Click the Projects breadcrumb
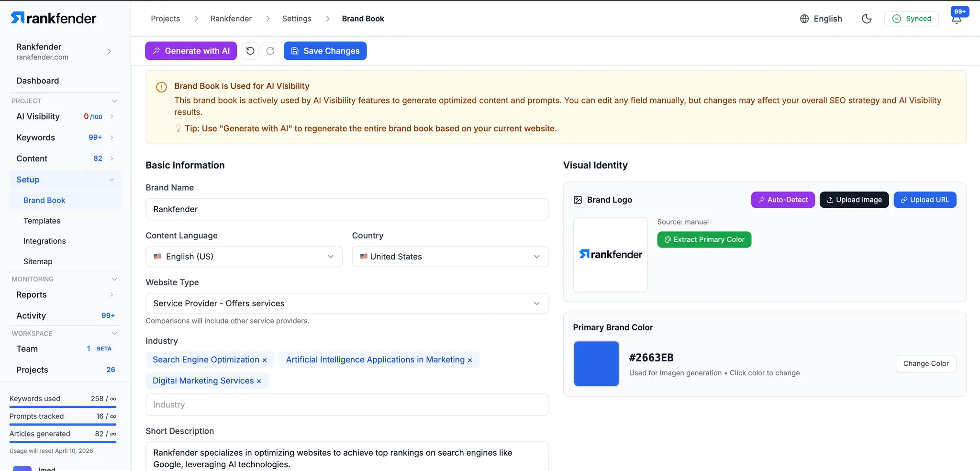Image resolution: width=980 pixels, height=471 pixels. 166,19
